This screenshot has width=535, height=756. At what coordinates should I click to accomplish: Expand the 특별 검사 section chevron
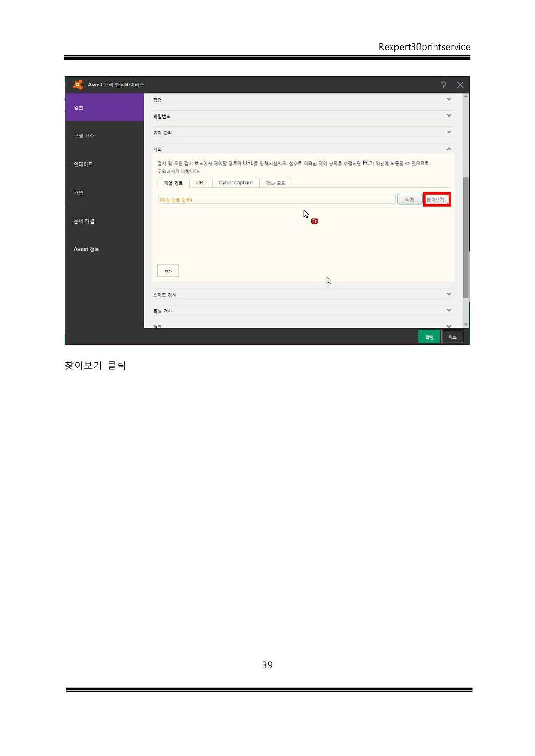click(449, 310)
